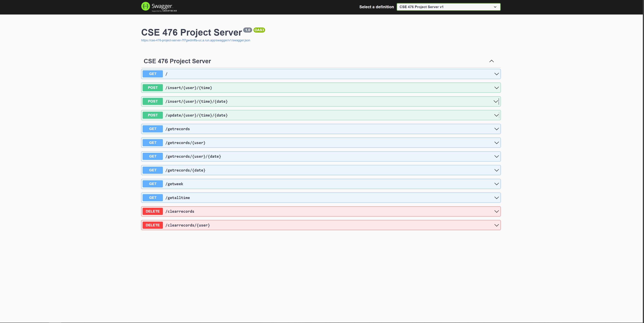Open the Select a definition dropdown
This screenshot has width=644, height=323.
(448, 7)
